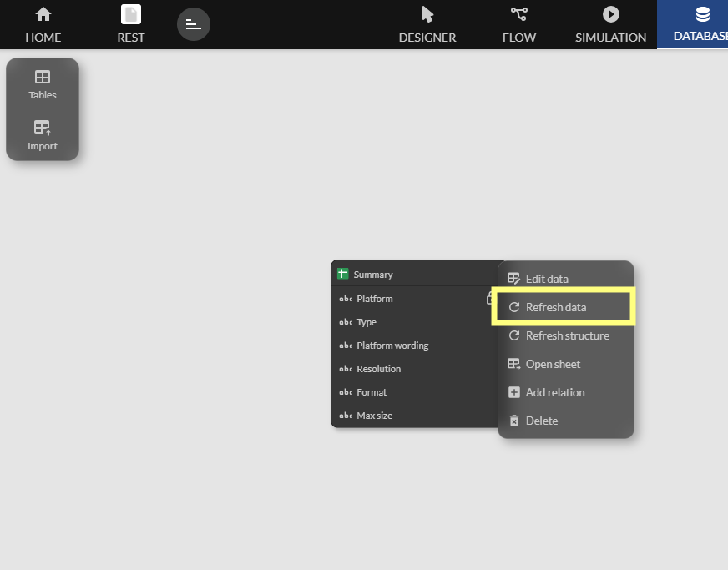Image resolution: width=728 pixels, height=570 pixels.
Task: Switch to the FLOW tab
Action: point(519,24)
